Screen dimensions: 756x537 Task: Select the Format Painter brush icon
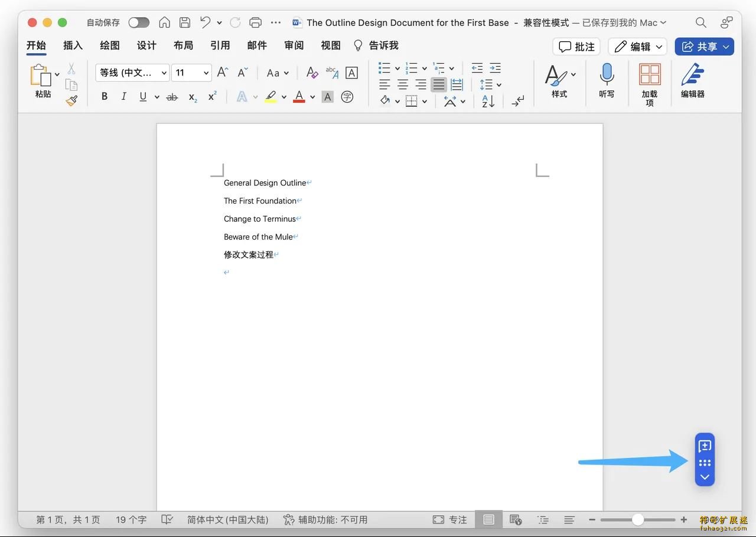coord(71,101)
